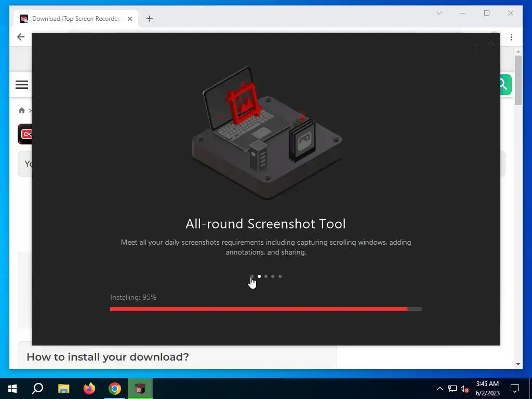Open Windows taskbar search
Viewport: 532px width, 399px height.
tap(37, 389)
